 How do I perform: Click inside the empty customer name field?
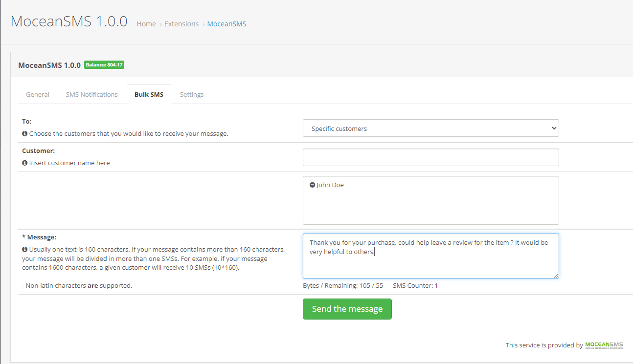[x=430, y=157]
